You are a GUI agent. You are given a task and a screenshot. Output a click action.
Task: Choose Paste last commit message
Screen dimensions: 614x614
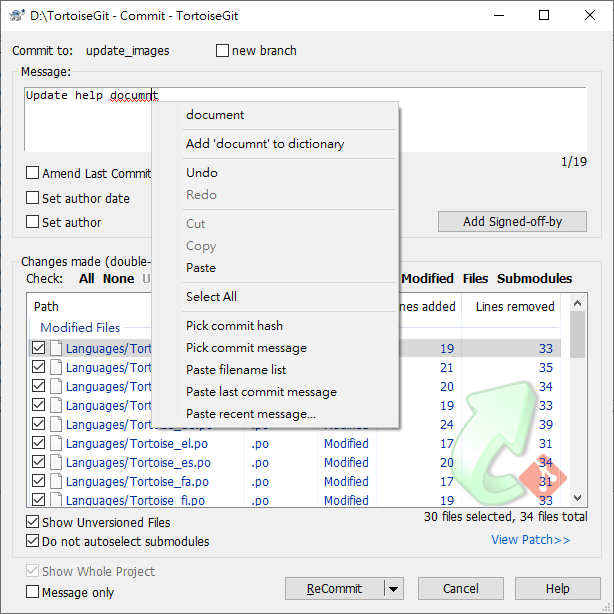(x=261, y=392)
